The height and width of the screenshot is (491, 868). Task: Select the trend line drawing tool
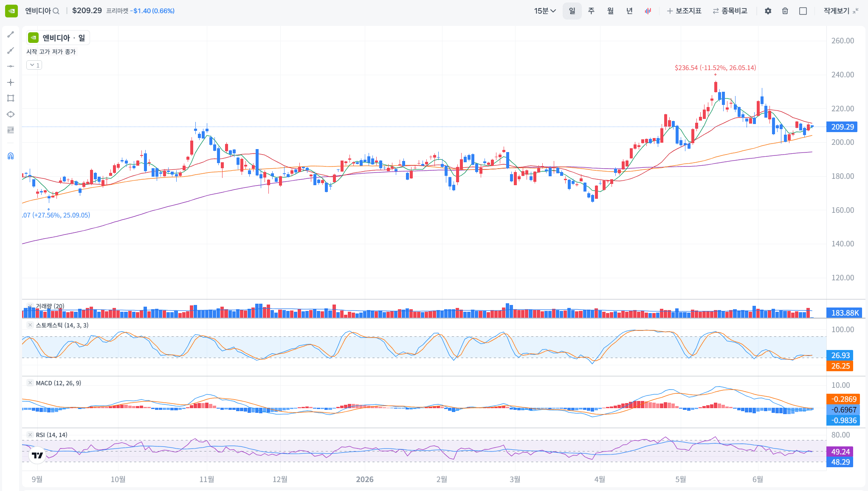tap(11, 34)
